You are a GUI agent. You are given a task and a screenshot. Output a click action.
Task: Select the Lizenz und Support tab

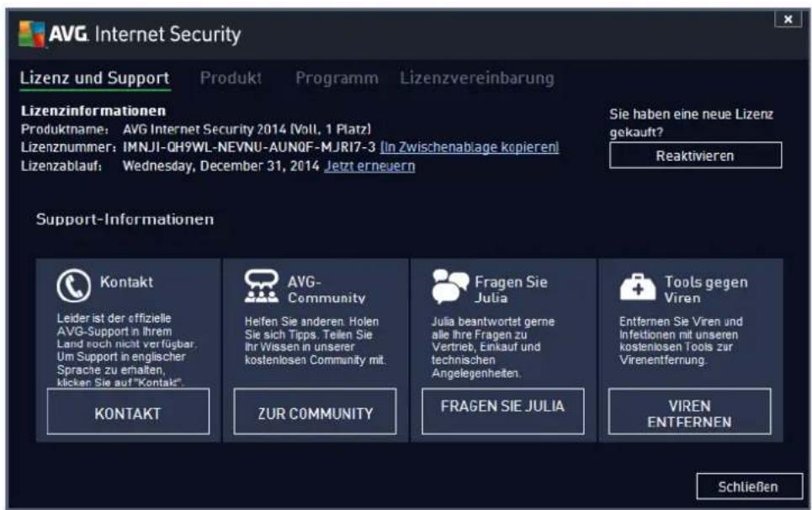95,79
